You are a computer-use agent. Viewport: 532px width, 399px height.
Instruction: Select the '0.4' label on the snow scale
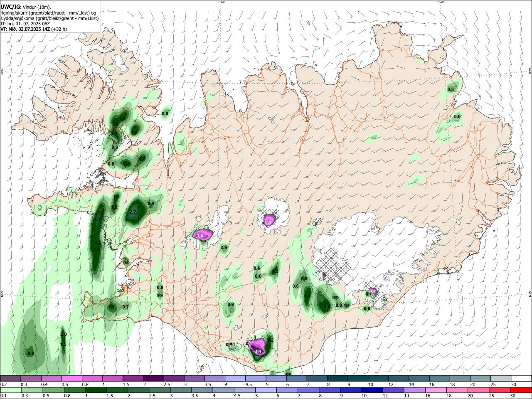(44, 384)
